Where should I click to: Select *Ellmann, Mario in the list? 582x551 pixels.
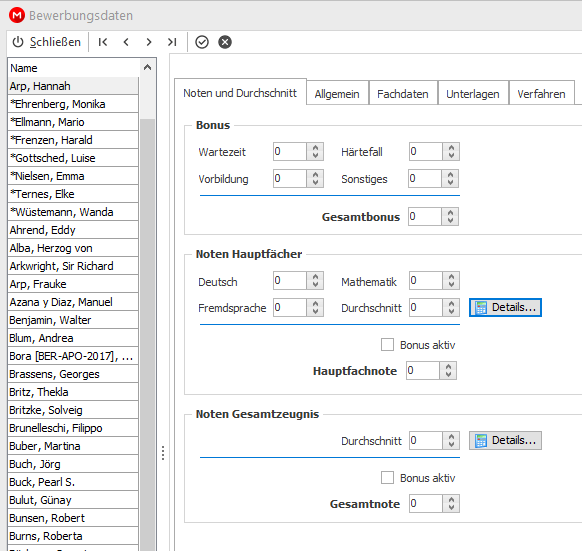[x=73, y=122]
